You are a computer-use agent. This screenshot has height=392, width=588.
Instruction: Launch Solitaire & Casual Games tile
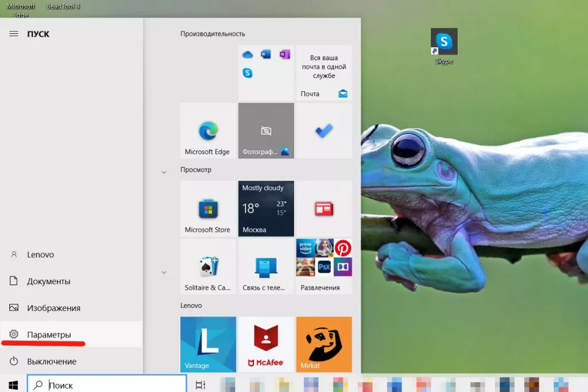pos(208,266)
